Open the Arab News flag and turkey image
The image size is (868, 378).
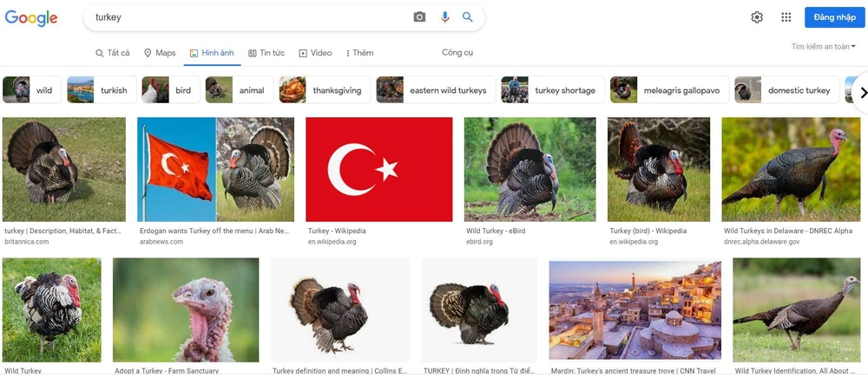pyautogui.click(x=216, y=169)
